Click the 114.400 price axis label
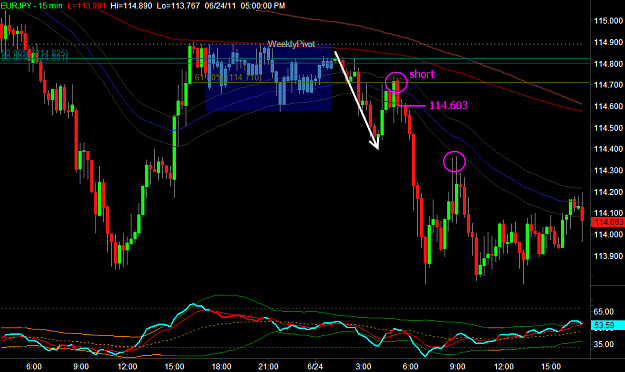625x372 pixels. coord(609,149)
